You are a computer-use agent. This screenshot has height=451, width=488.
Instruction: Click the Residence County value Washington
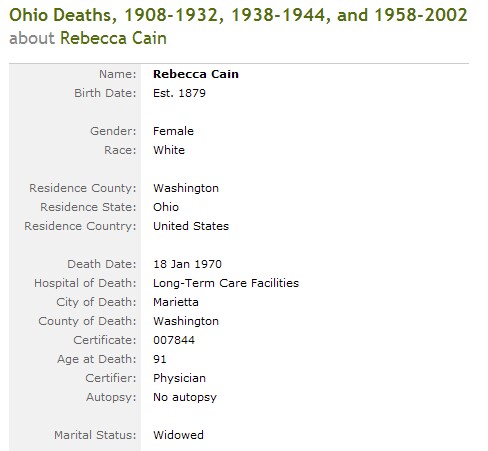point(186,188)
